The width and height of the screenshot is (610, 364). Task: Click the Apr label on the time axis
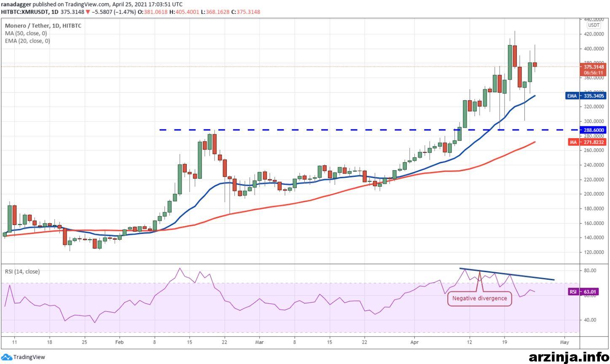tap(415, 342)
